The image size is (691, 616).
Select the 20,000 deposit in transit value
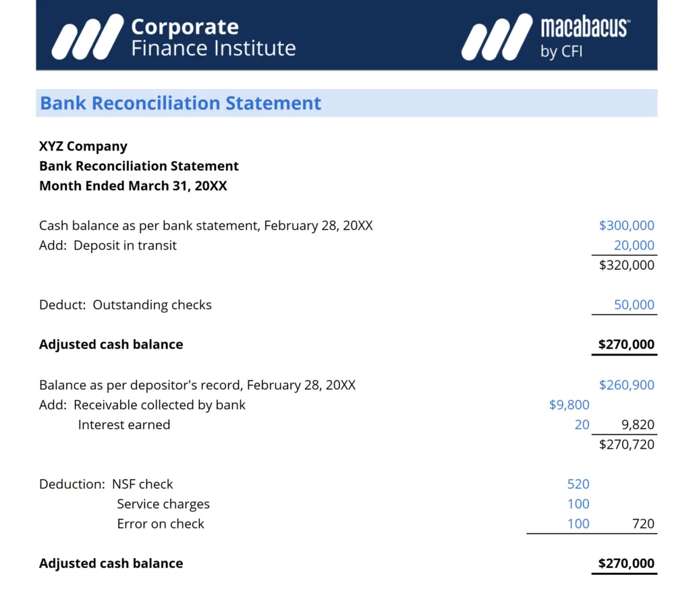pyautogui.click(x=634, y=246)
